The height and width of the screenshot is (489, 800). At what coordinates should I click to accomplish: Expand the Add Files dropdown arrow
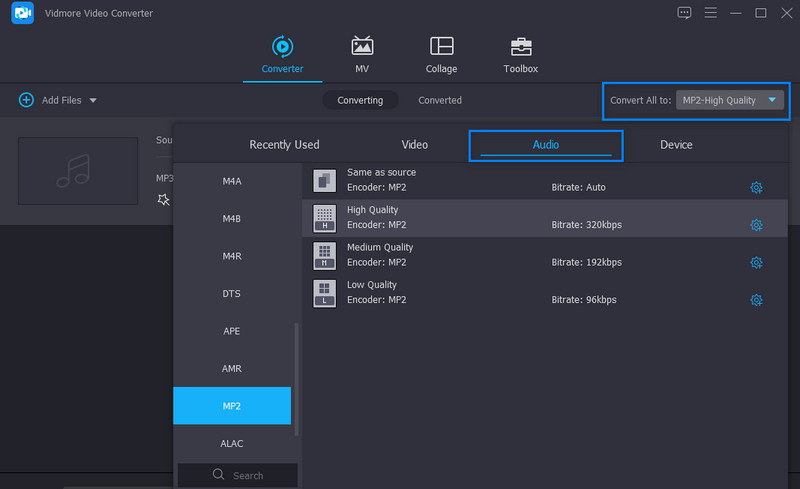pyautogui.click(x=93, y=101)
